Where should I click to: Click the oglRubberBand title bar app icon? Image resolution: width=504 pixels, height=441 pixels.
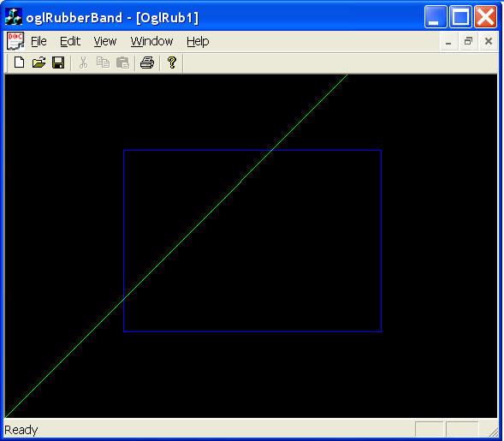[x=14, y=17]
